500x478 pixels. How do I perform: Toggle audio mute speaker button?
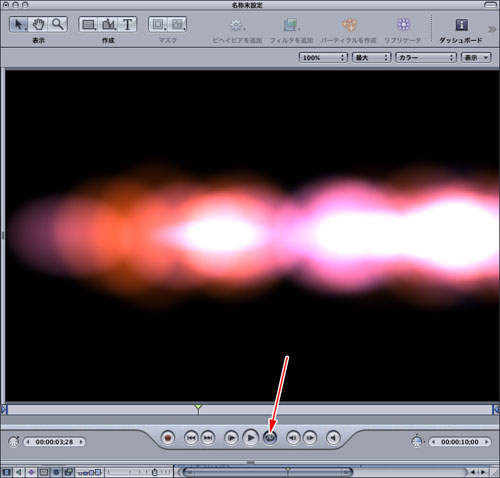click(333, 438)
